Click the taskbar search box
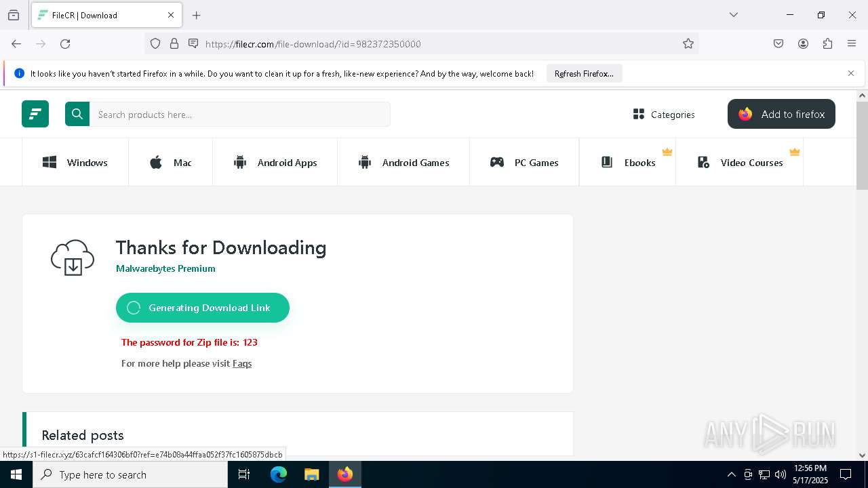Screen dimensions: 868x488 coord(130,474)
